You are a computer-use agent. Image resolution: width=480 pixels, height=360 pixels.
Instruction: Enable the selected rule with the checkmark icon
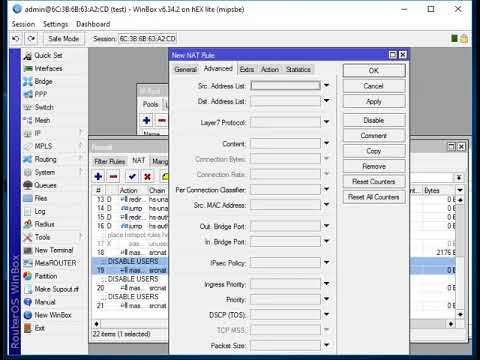[132, 176]
